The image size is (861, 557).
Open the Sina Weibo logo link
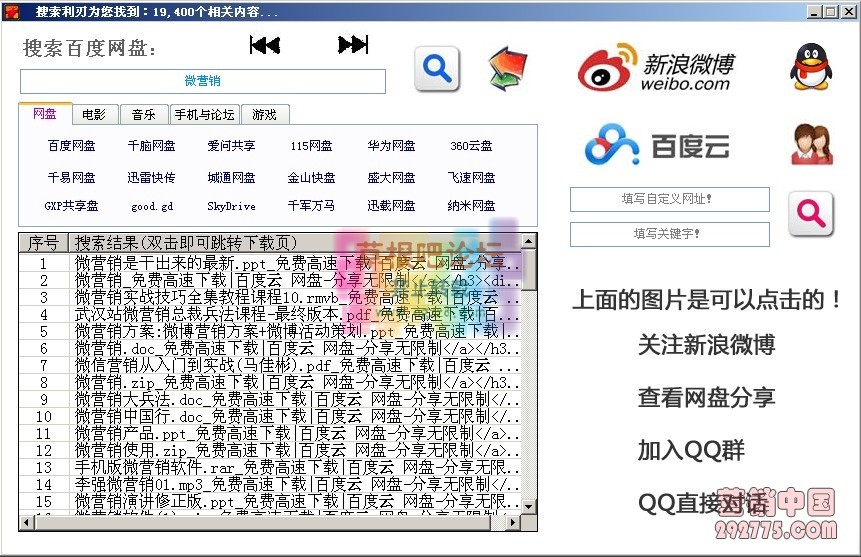point(657,68)
